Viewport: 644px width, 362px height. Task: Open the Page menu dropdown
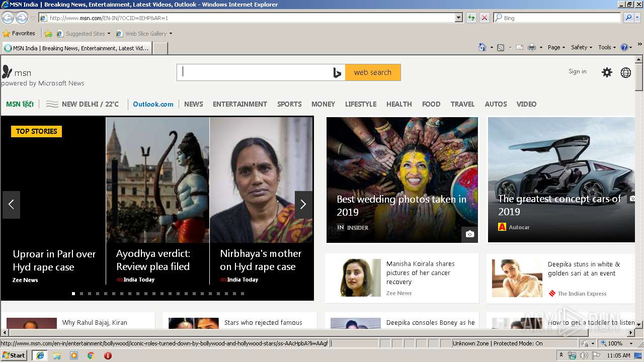[556, 47]
